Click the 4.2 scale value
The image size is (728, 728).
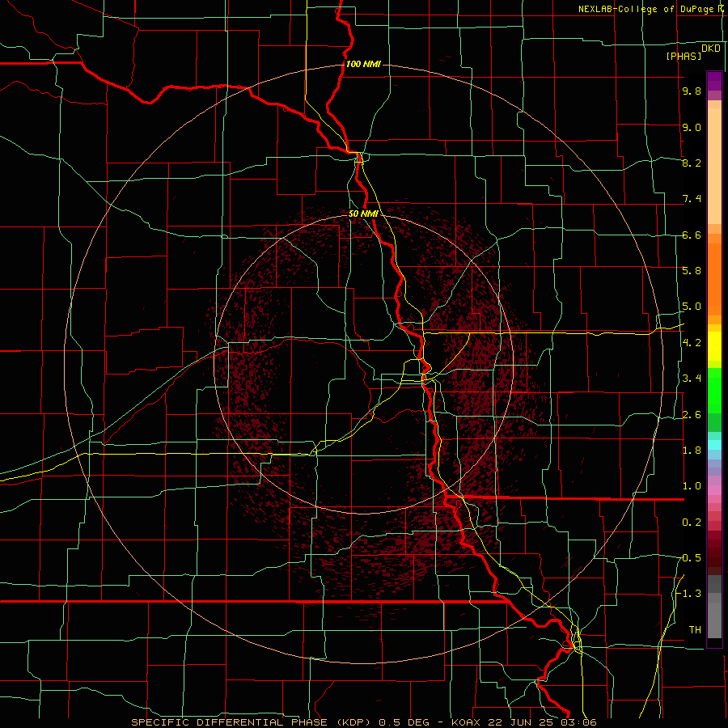[x=692, y=342]
